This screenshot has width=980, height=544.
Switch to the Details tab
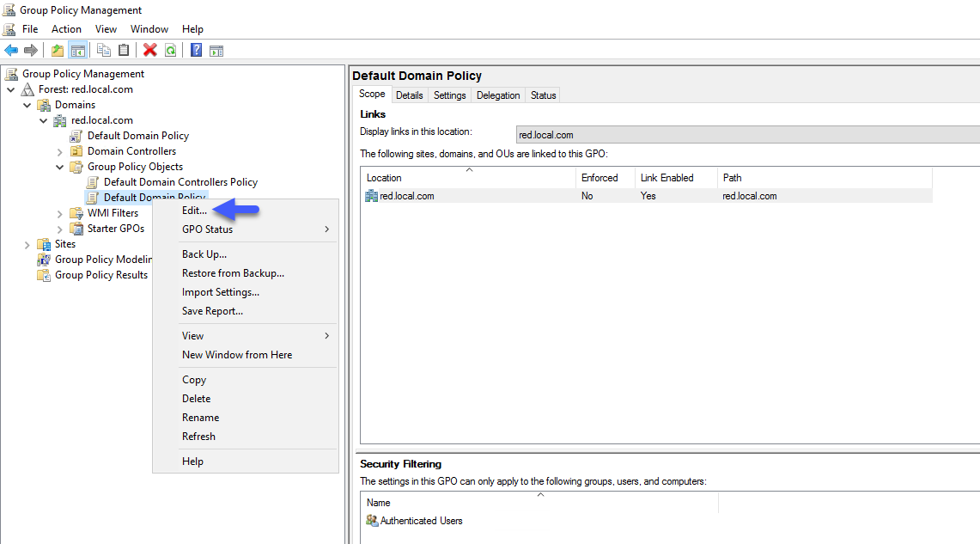410,95
